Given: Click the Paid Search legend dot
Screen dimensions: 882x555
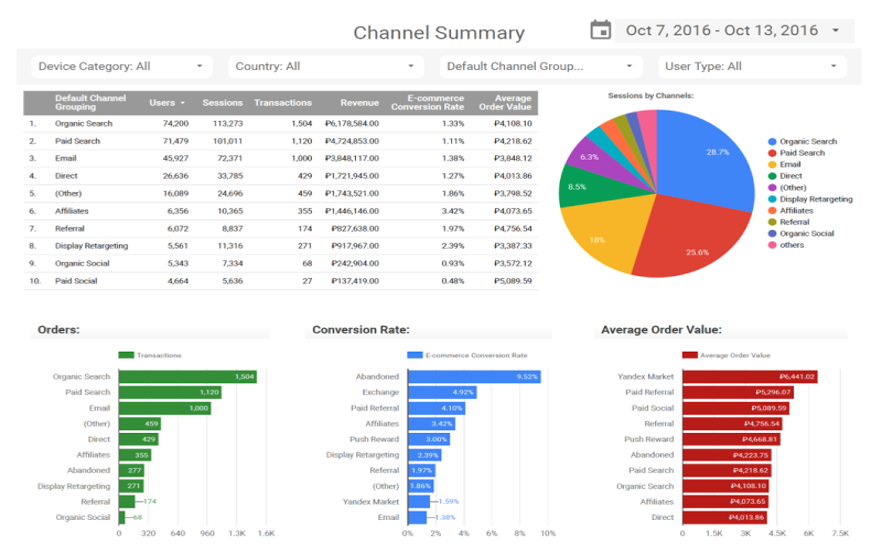Looking at the screenshot, I should [x=772, y=153].
